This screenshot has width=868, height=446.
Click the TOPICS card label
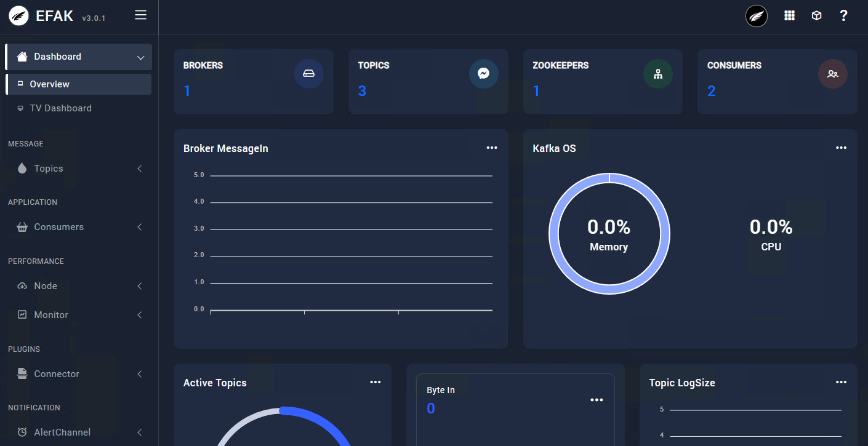click(374, 65)
